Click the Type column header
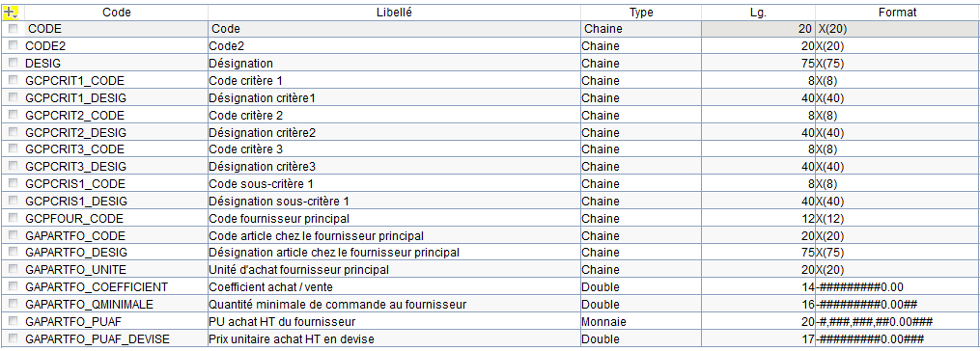 pyautogui.click(x=641, y=12)
